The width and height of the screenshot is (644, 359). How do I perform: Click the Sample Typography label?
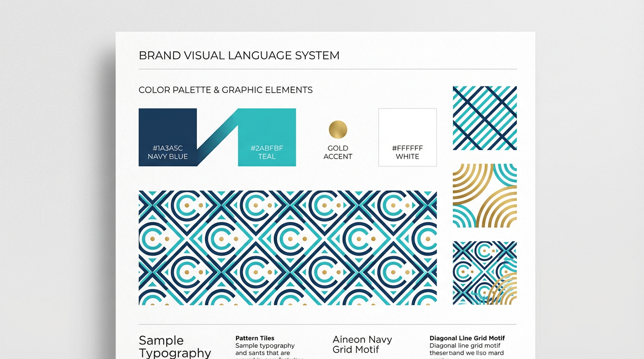click(x=175, y=346)
